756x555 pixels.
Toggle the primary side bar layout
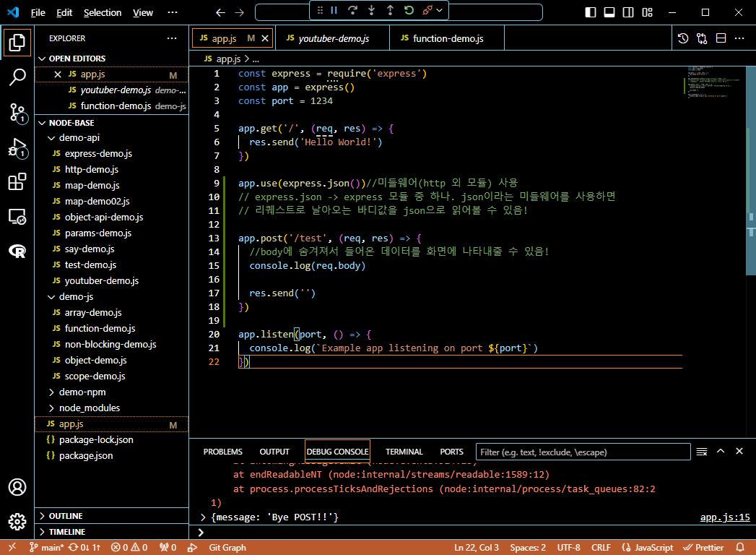tap(590, 12)
